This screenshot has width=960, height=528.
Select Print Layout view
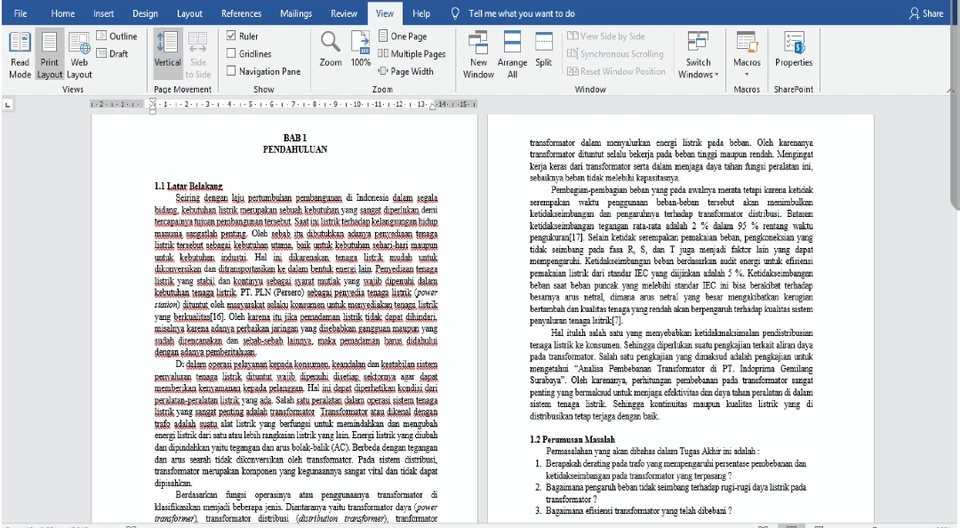[49, 55]
